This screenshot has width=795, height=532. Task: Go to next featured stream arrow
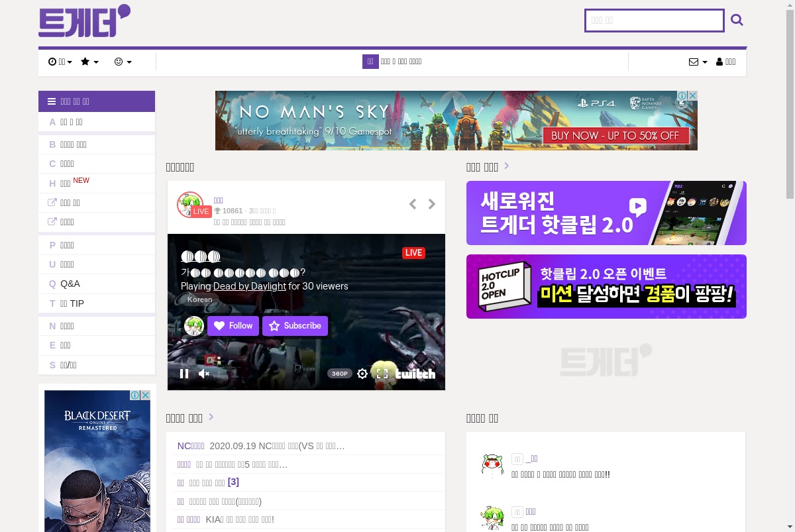pyautogui.click(x=432, y=204)
